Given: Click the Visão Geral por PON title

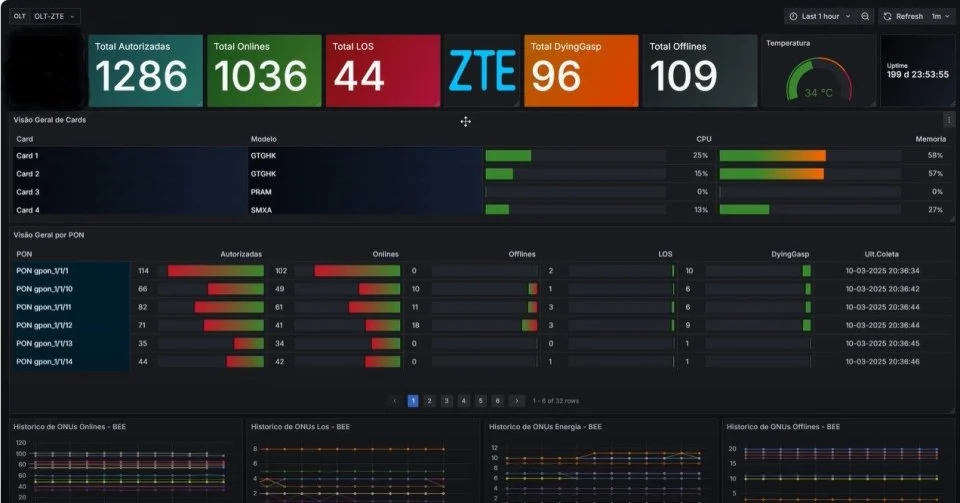Looking at the screenshot, I should pos(49,235).
